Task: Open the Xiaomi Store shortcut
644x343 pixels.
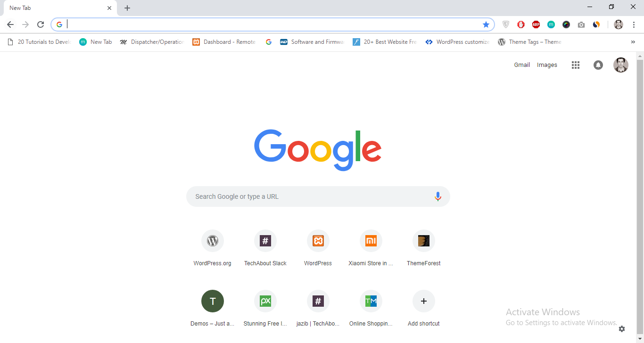Action: pos(371,249)
